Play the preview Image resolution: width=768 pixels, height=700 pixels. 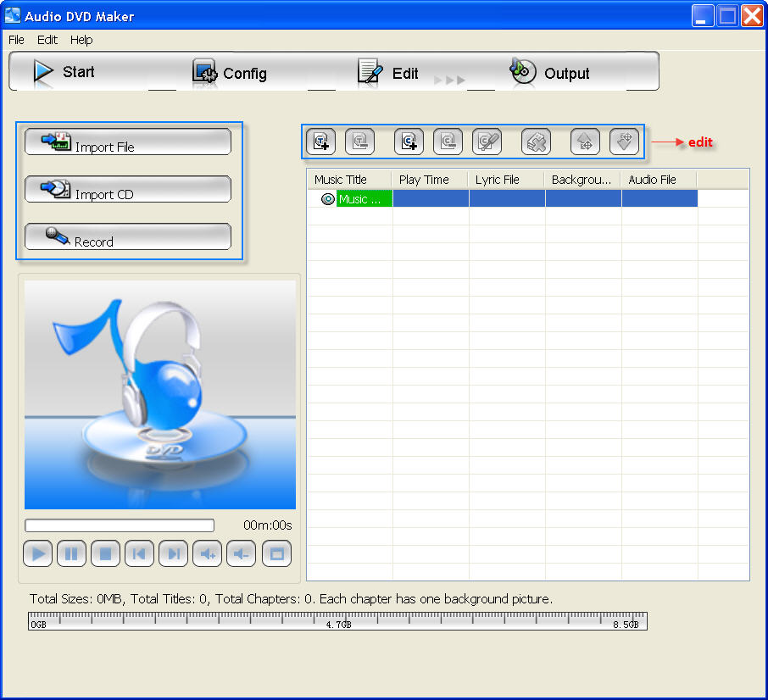37,553
